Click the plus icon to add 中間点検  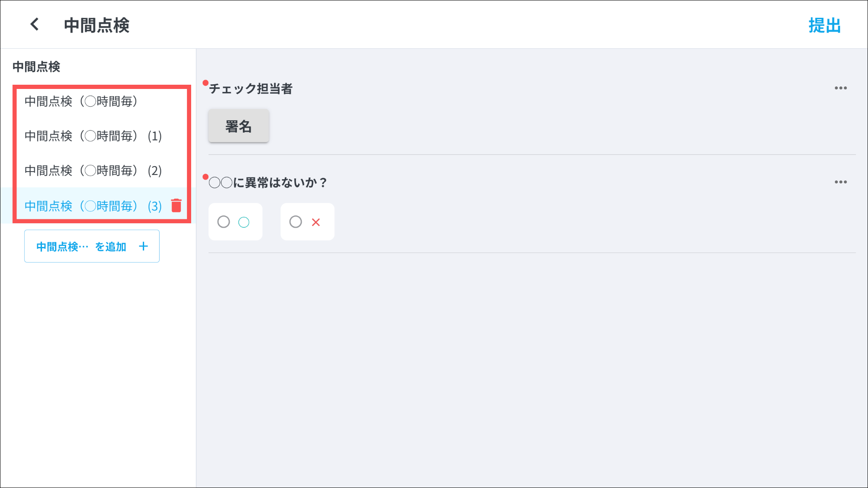click(x=143, y=246)
